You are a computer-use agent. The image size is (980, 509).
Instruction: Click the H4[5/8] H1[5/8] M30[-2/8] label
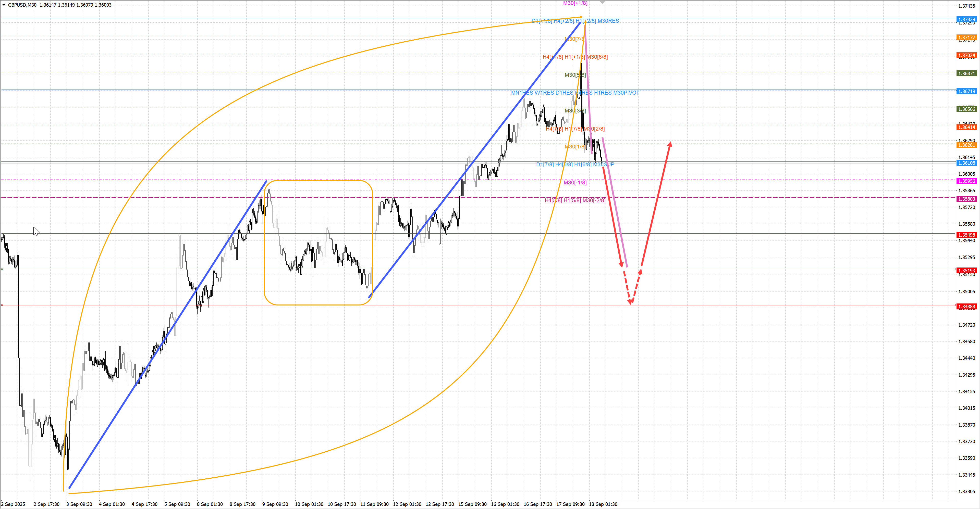[x=575, y=200]
